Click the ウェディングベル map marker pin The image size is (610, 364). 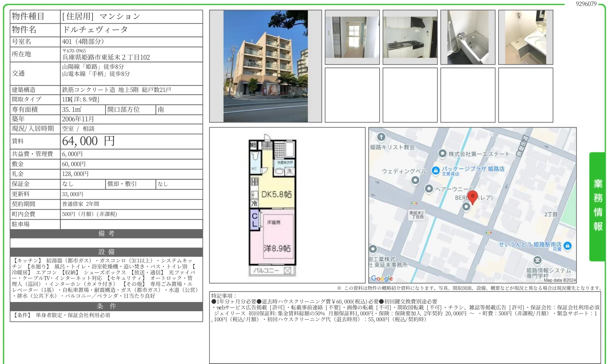point(415,180)
